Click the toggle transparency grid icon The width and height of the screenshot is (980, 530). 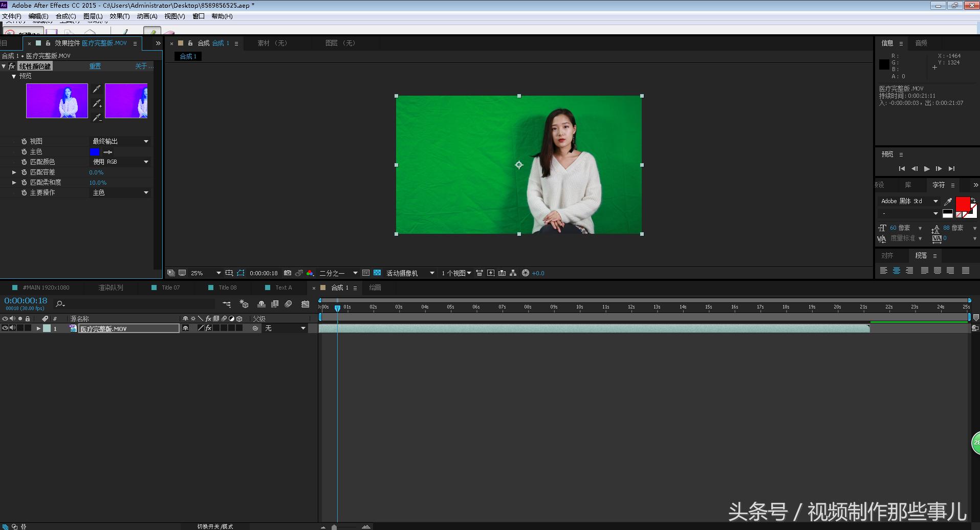click(377, 273)
